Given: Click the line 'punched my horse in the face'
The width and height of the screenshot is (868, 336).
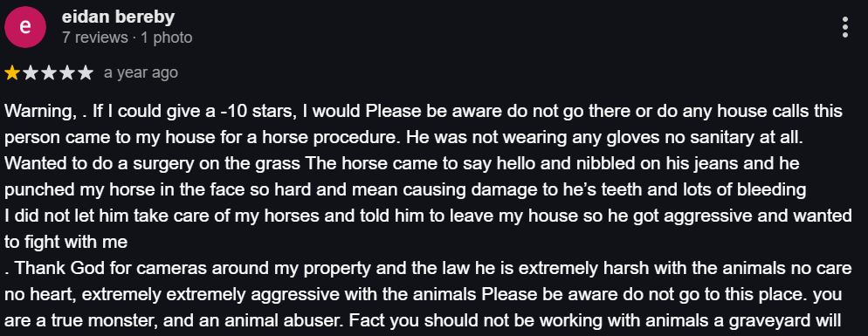Looking at the screenshot, I should coord(405,190).
